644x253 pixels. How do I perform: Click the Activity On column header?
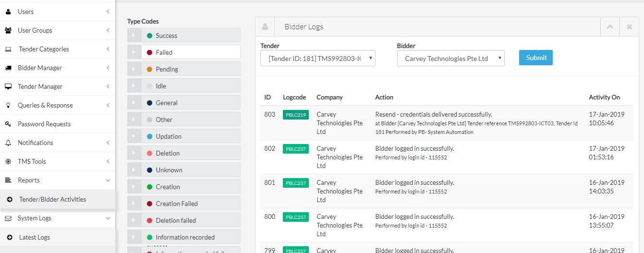[x=604, y=97]
